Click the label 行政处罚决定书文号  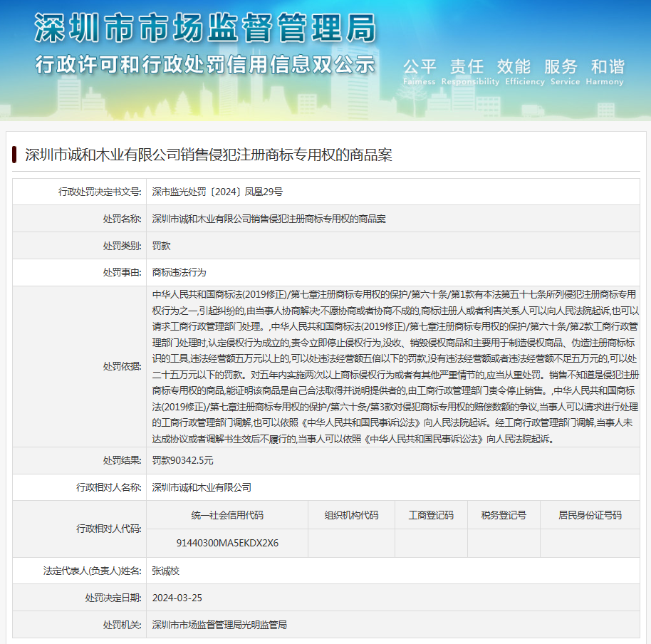tap(100, 192)
